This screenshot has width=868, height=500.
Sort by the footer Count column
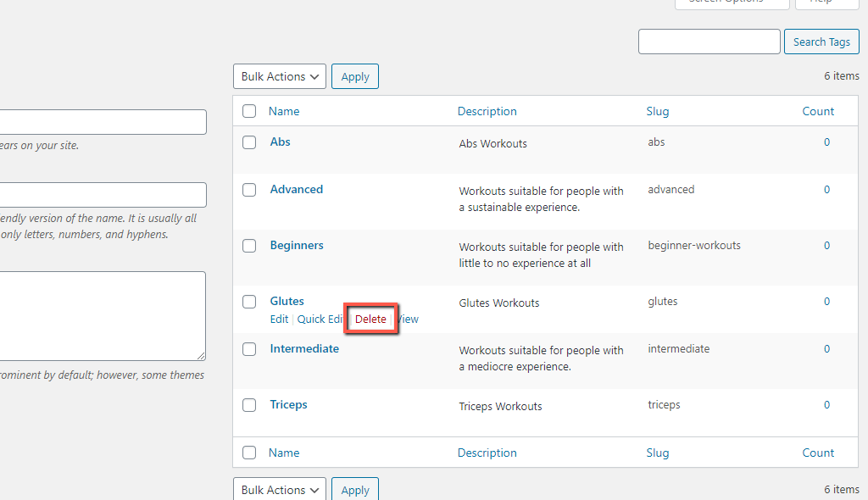pyautogui.click(x=818, y=453)
